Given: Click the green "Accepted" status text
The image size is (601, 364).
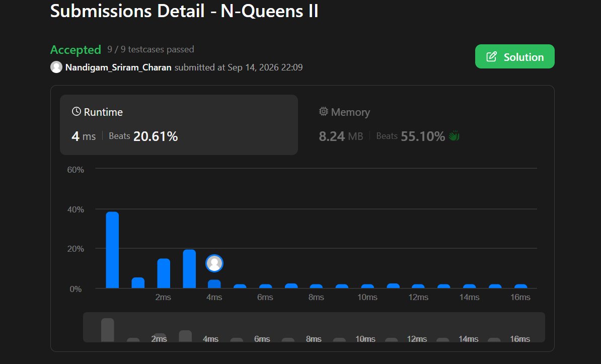Looking at the screenshot, I should pyautogui.click(x=76, y=49).
